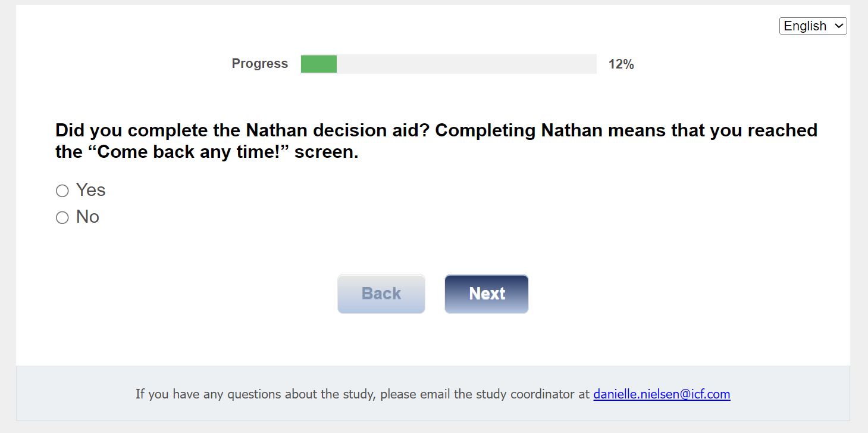Click the word "screen." ending the question
868x433 pixels.
point(327,152)
